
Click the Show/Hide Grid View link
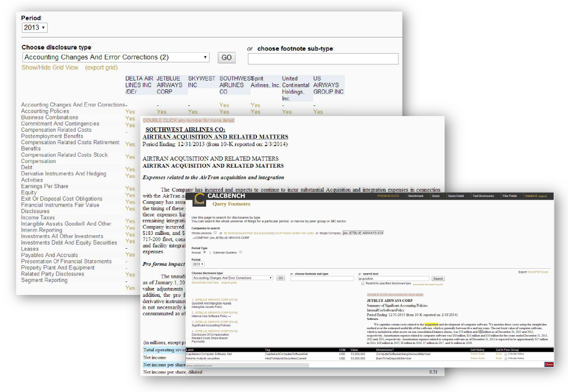[50, 67]
